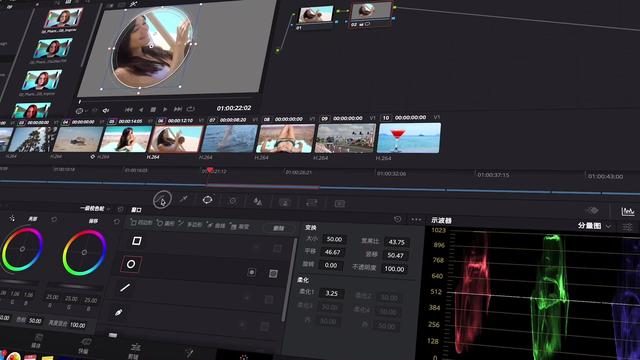Toggle mask mode on the circular window

coord(273,273)
